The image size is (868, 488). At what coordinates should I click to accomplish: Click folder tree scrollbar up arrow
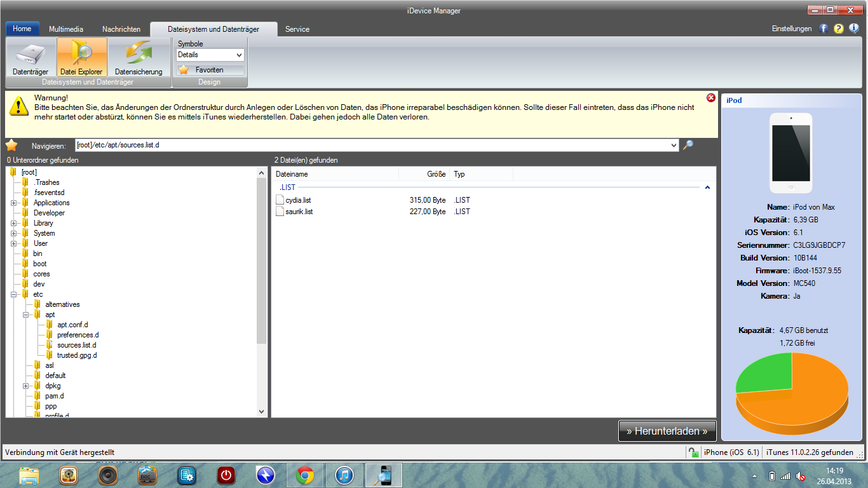coord(262,173)
